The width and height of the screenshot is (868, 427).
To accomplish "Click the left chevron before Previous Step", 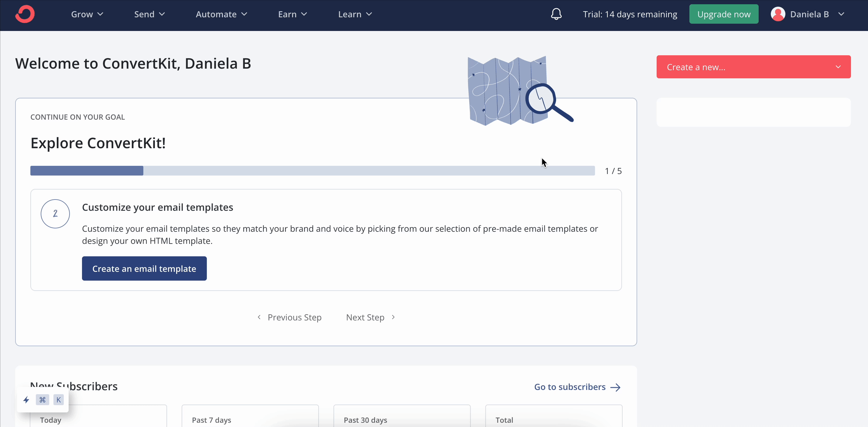I will tap(259, 317).
